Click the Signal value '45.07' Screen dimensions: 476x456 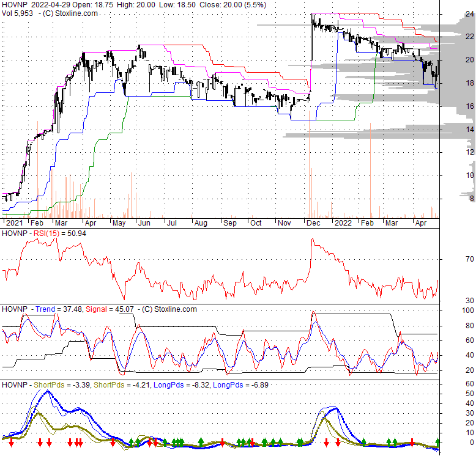click(x=124, y=309)
